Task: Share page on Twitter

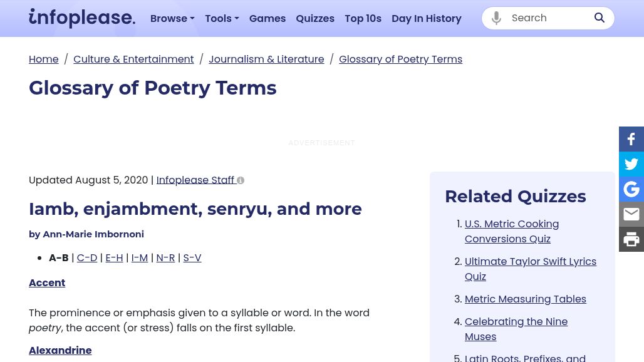Action: 631,164
